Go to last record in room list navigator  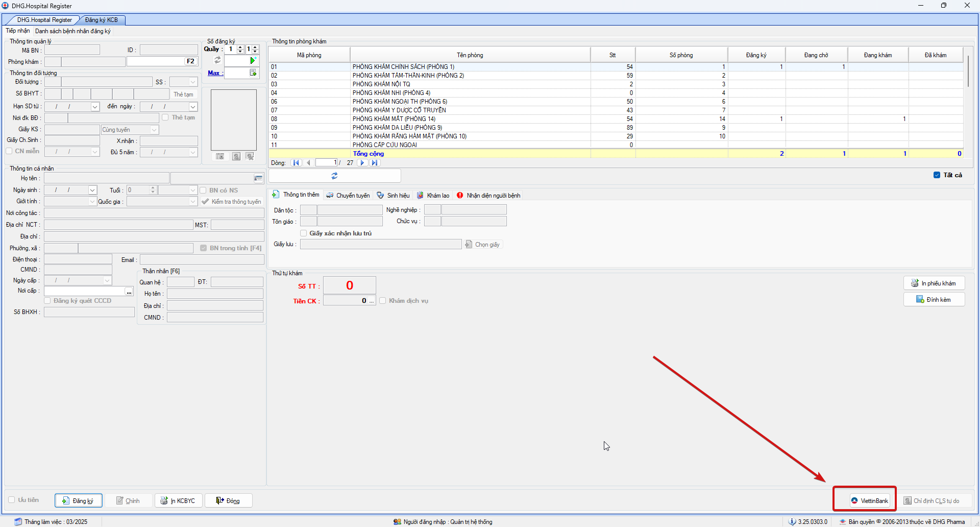[x=375, y=163]
